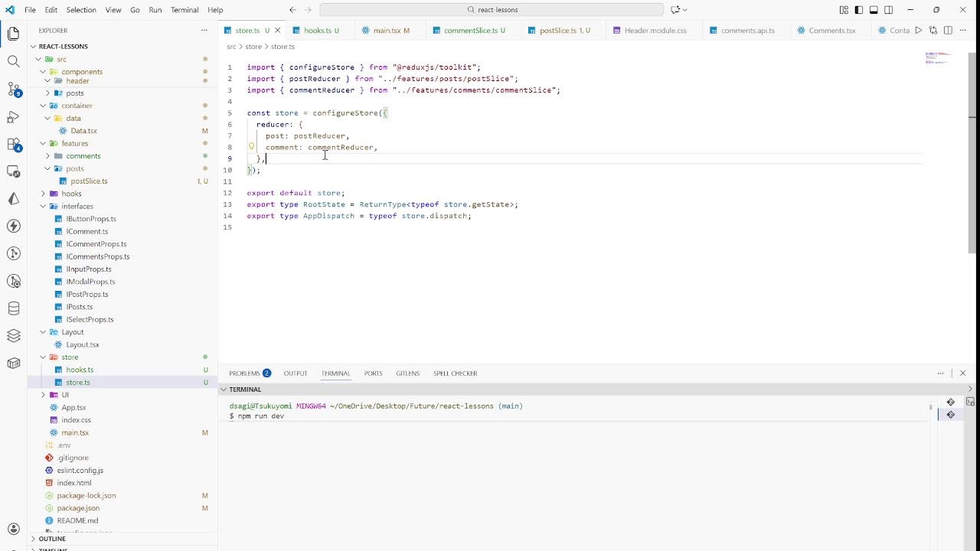Image resolution: width=980 pixels, height=551 pixels.
Task: Open the Search view in activity bar
Action: pos(13,61)
